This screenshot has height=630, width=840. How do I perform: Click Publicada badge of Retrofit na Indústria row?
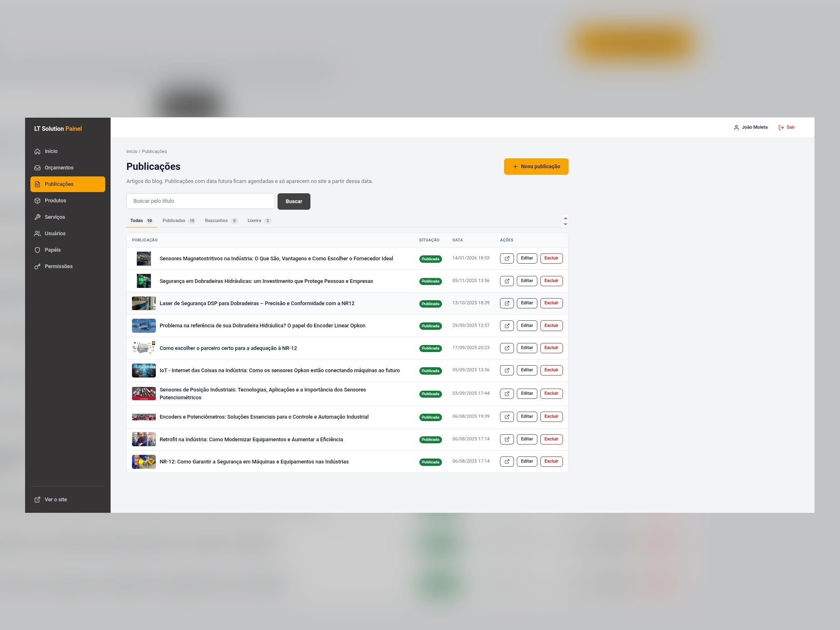430,440
